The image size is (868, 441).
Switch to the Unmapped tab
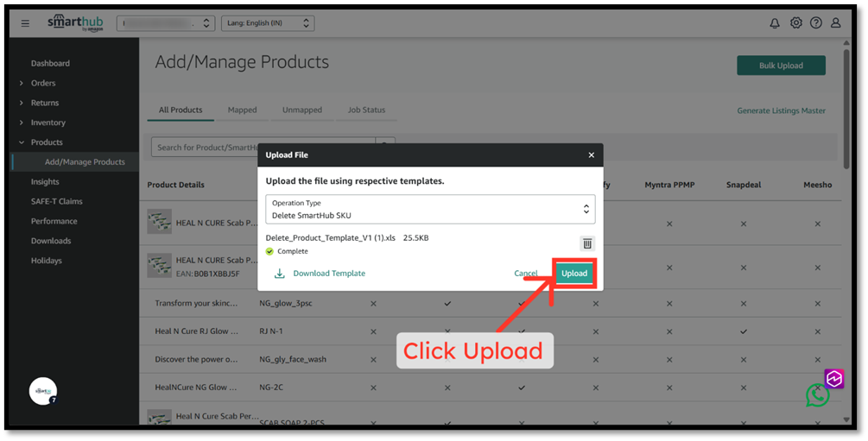click(x=301, y=110)
